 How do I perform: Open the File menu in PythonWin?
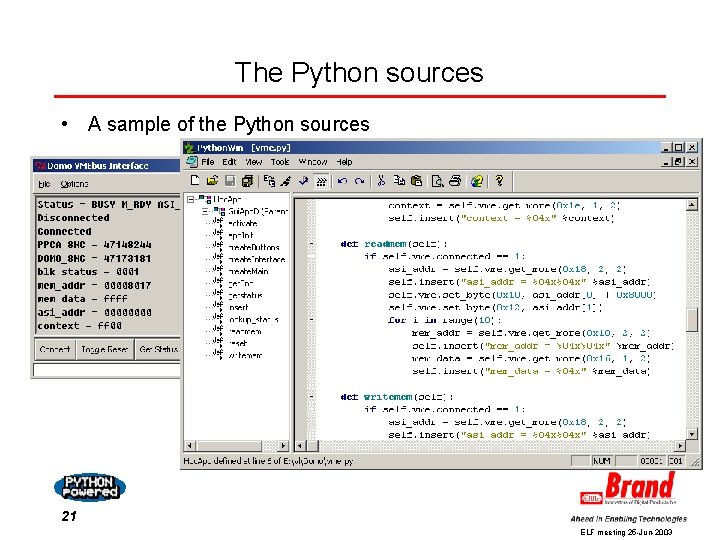tap(208, 162)
